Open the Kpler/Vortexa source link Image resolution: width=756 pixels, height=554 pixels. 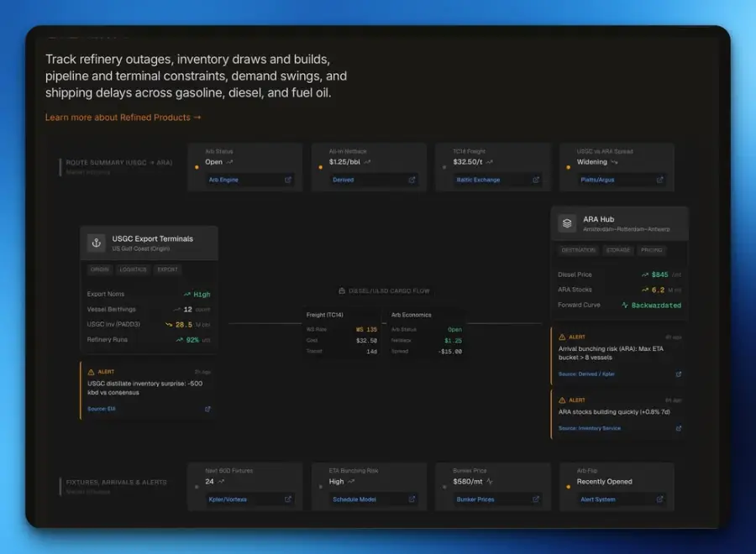click(x=228, y=499)
